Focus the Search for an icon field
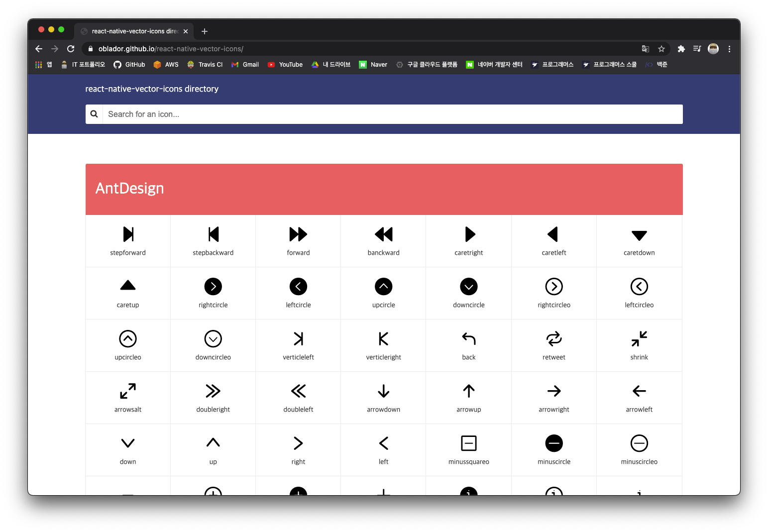768x532 pixels. [393, 114]
